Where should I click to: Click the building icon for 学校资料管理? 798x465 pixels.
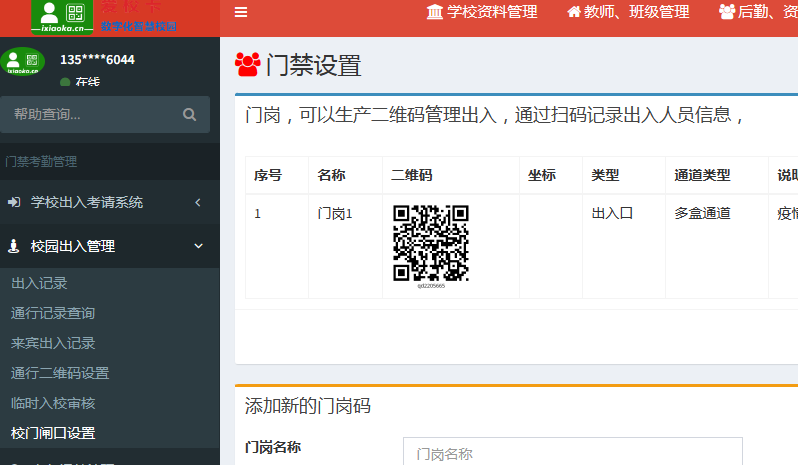pos(435,12)
